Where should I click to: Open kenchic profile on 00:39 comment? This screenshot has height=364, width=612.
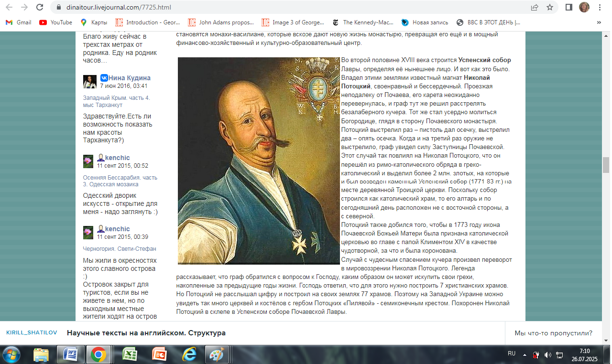(x=118, y=229)
